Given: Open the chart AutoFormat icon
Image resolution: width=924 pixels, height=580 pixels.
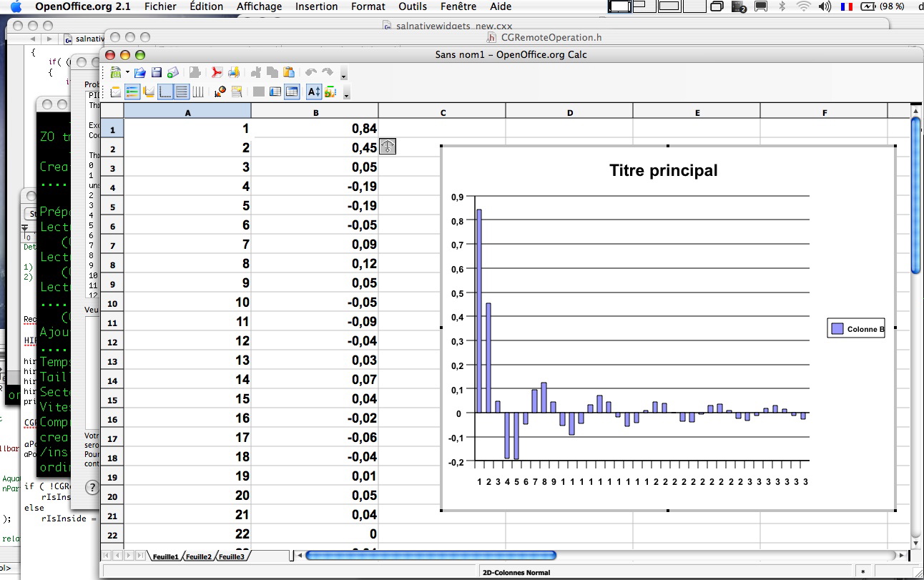Looking at the screenshot, I should click(237, 92).
